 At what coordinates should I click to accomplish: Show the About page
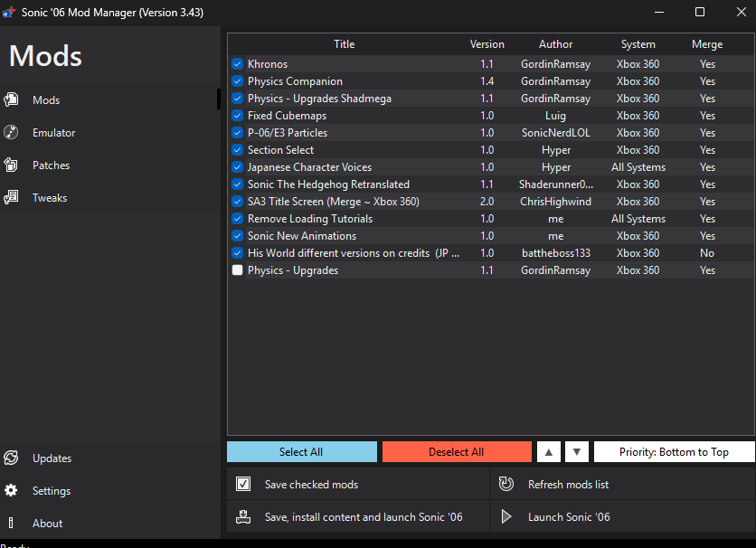point(110,523)
